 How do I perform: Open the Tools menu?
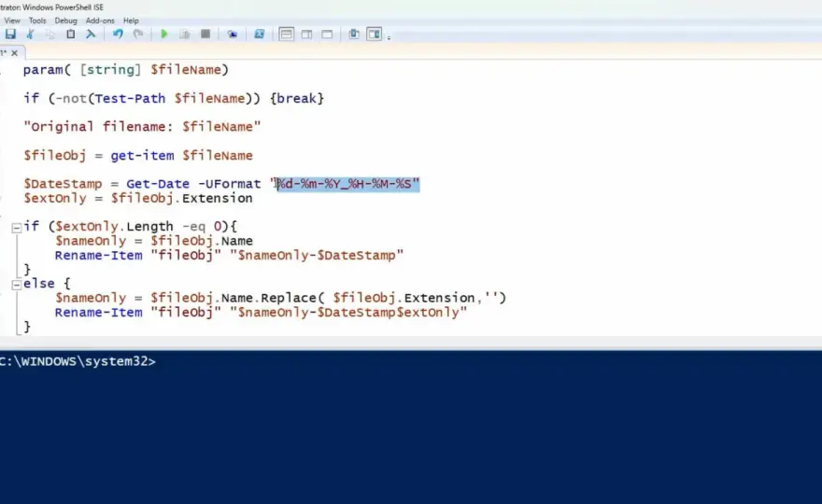coord(37,21)
